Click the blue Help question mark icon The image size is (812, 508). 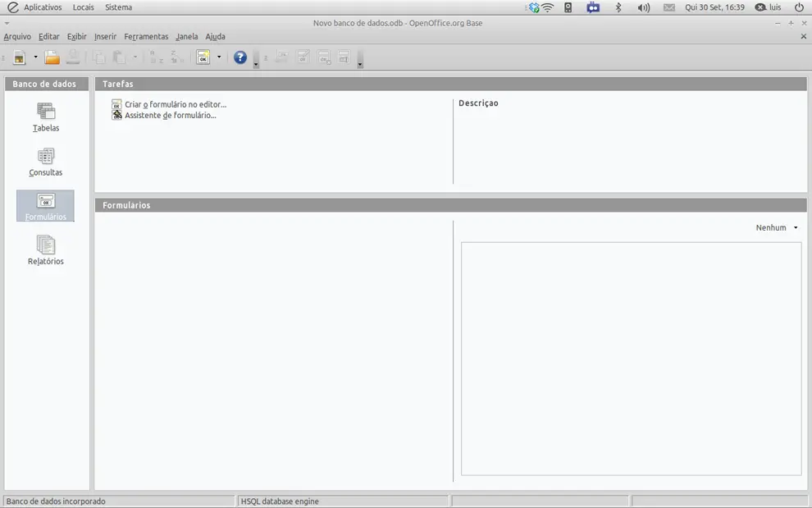[x=239, y=57]
